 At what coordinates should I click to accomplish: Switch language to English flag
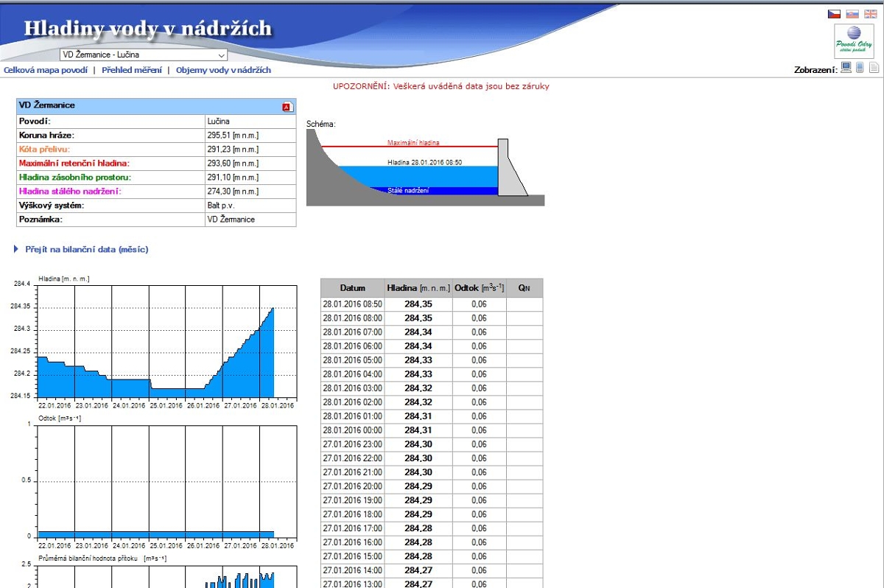coord(871,14)
